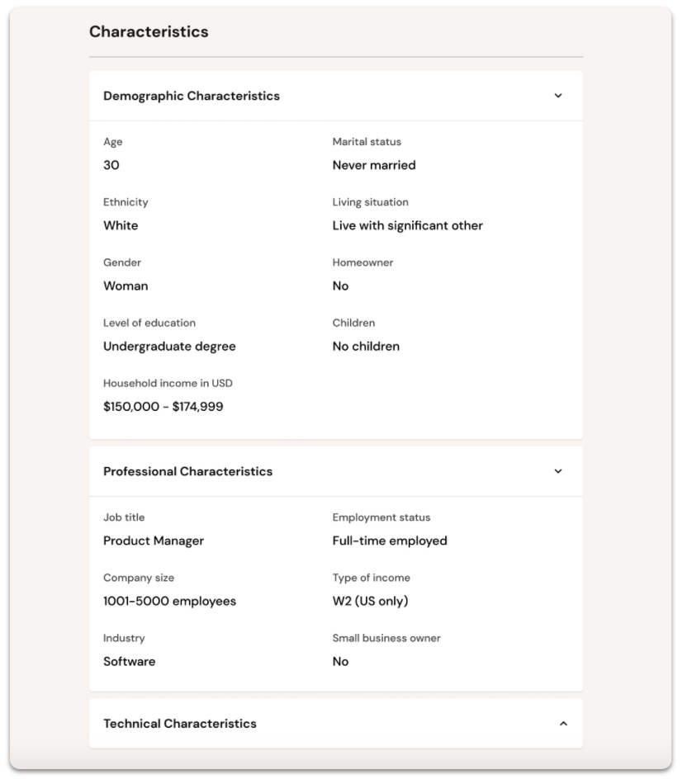Select the $150,000 - $174,999 income value
The image size is (687, 784).
[x=163, y=407]
